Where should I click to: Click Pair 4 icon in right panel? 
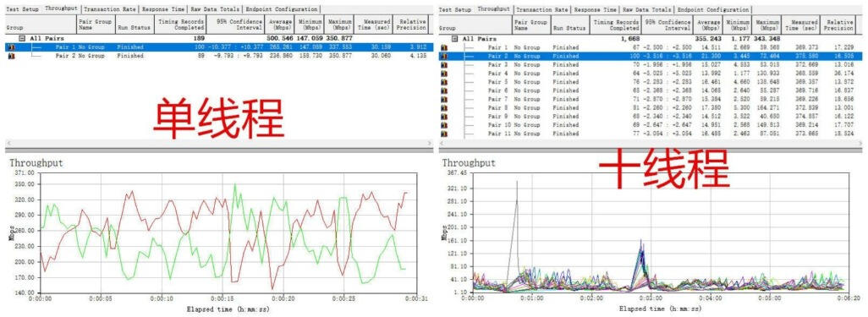click(443, 73)
